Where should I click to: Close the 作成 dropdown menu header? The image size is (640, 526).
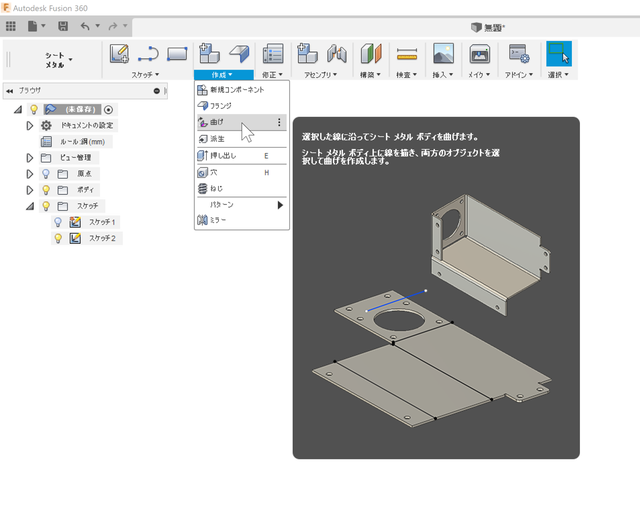(x=223, y=75)
